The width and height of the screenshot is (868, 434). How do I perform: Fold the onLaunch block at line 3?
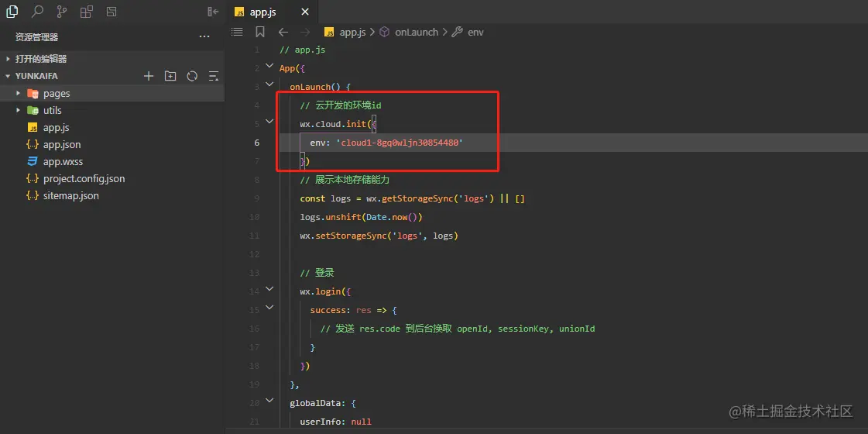pos(269,84)
